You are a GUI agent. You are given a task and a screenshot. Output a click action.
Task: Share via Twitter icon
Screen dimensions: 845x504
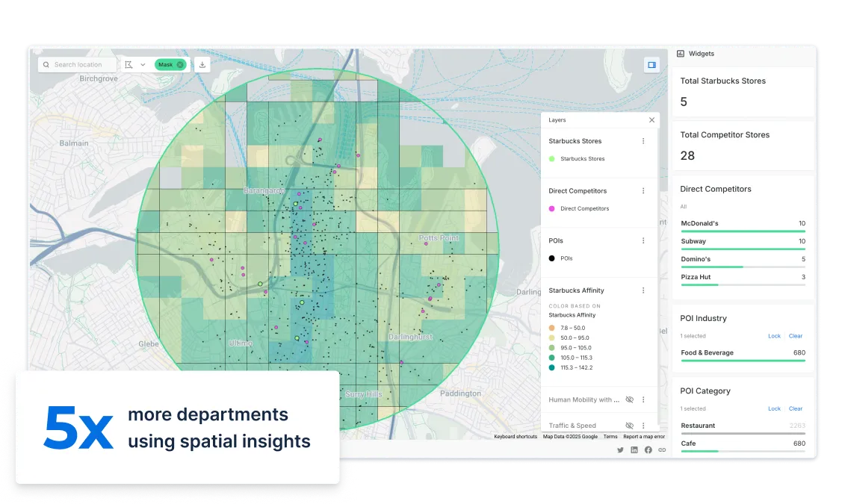(x=620, y=449)
